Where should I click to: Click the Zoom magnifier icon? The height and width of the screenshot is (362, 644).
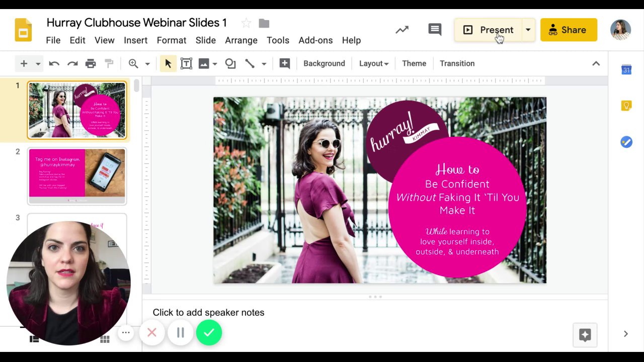coord(133,63)
